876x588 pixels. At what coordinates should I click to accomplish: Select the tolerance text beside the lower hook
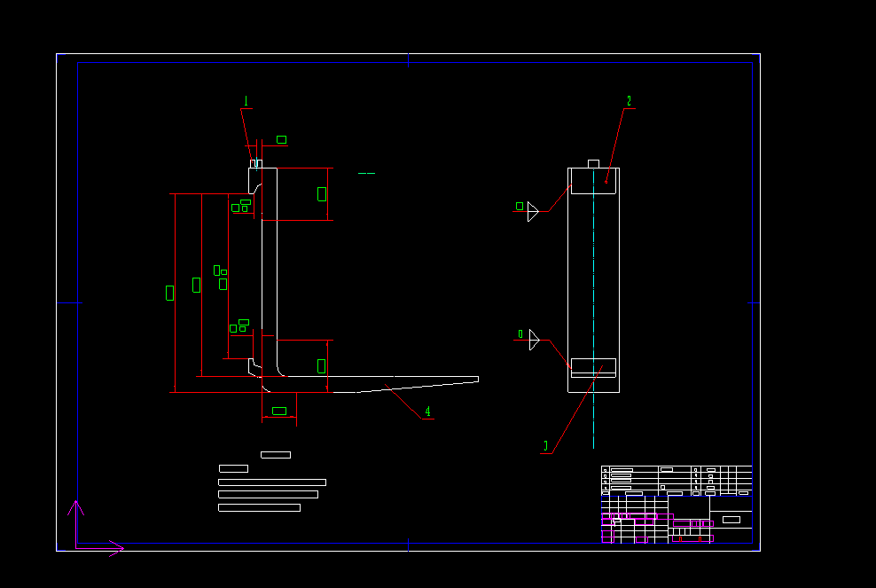pos(239,325)
